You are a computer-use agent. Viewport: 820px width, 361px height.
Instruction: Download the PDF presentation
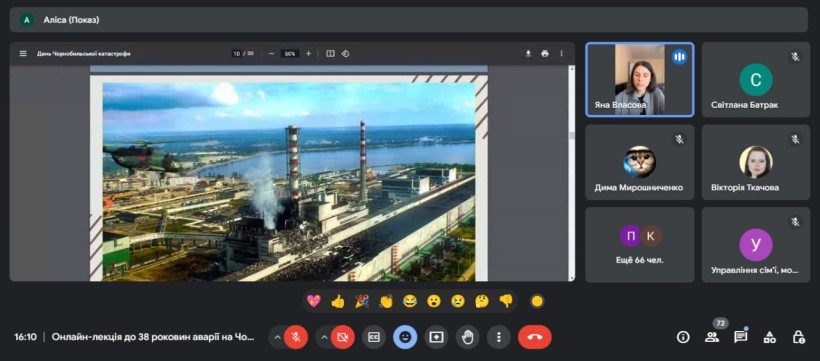(528, 53)
